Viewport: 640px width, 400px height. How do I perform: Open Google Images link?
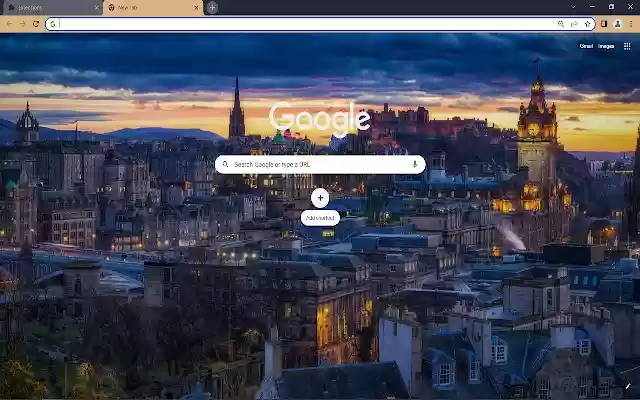[x=606, y=46]
